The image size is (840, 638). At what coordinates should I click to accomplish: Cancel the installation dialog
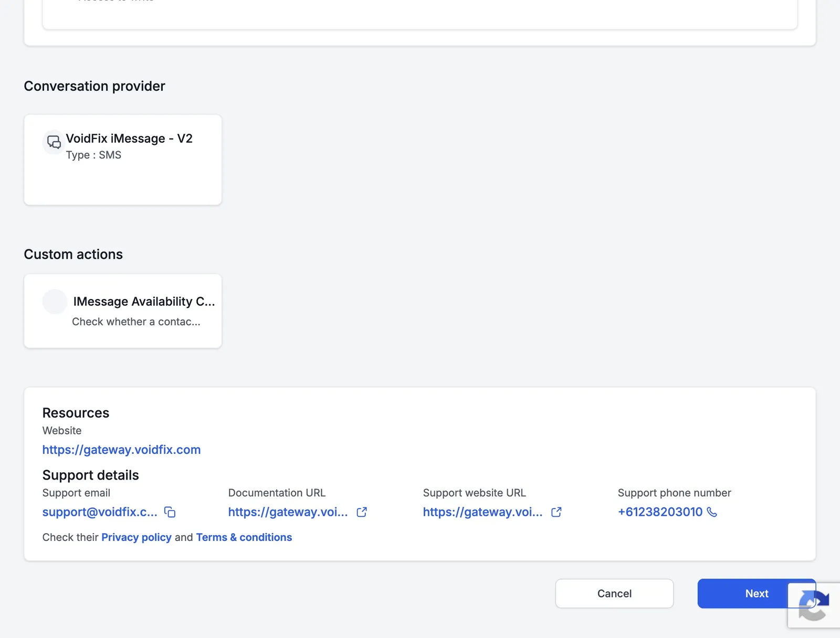tap(614, 593)
